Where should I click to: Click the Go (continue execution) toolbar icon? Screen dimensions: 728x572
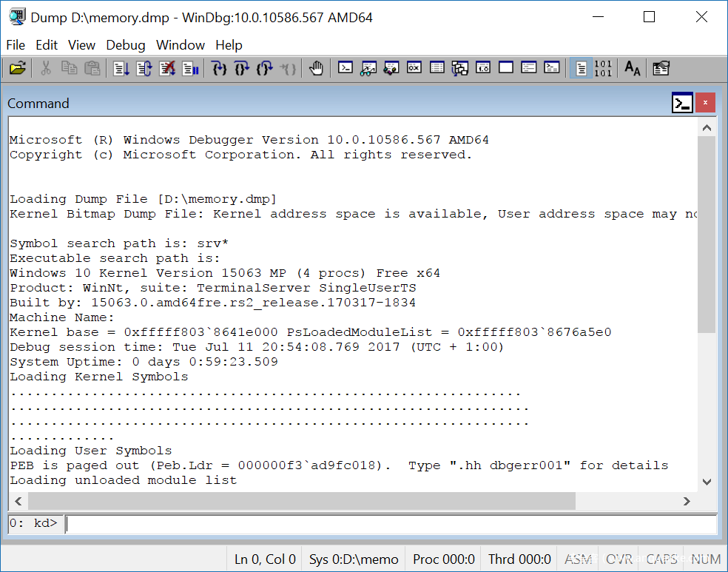(121, 69)
